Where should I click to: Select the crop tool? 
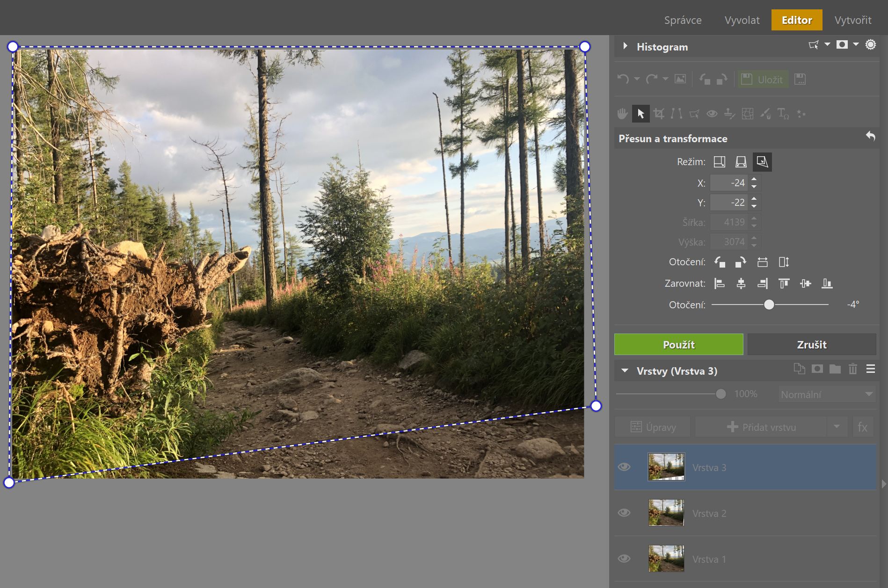pos(659,114)
